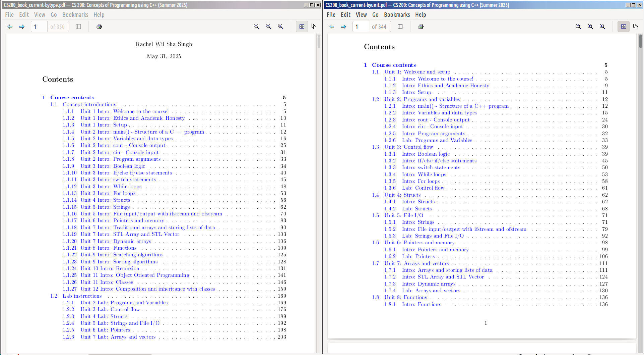Open 'Course contents' heading in left window
Viewport: 644px width, 355px height.
pos(72,98)
